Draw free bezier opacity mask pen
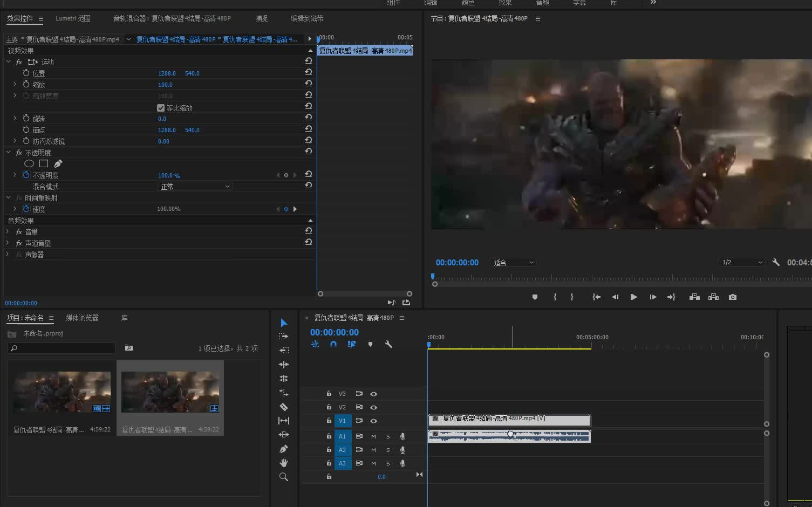This screenshot has height=507, width=812. pyautogui.click(x=58, y=163)
